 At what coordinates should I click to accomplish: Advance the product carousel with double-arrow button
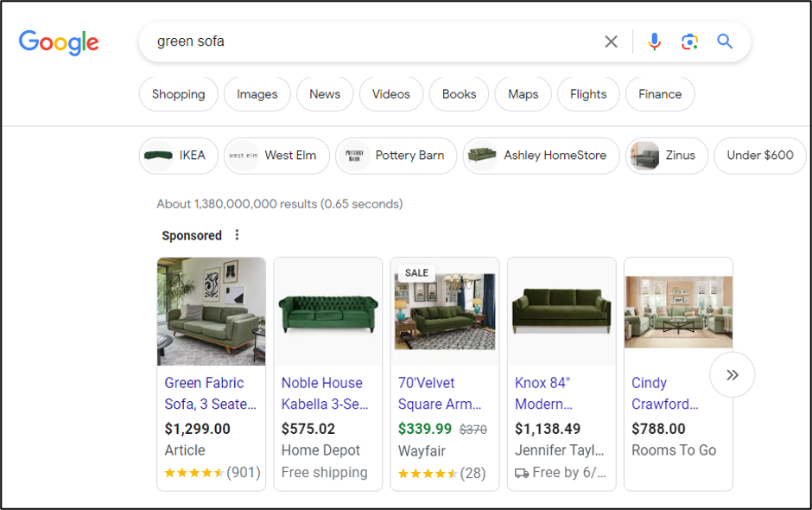click(x=732, y=375)
